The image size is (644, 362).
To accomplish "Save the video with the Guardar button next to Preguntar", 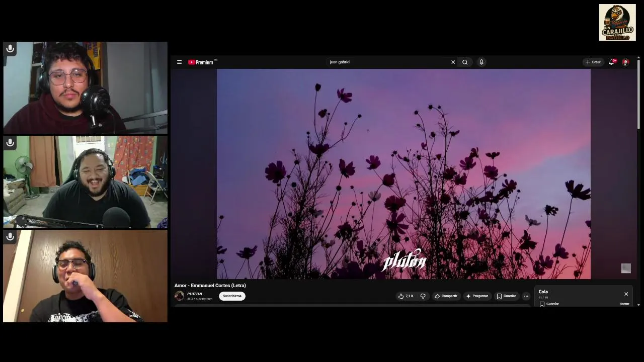I will coord(506,296).
